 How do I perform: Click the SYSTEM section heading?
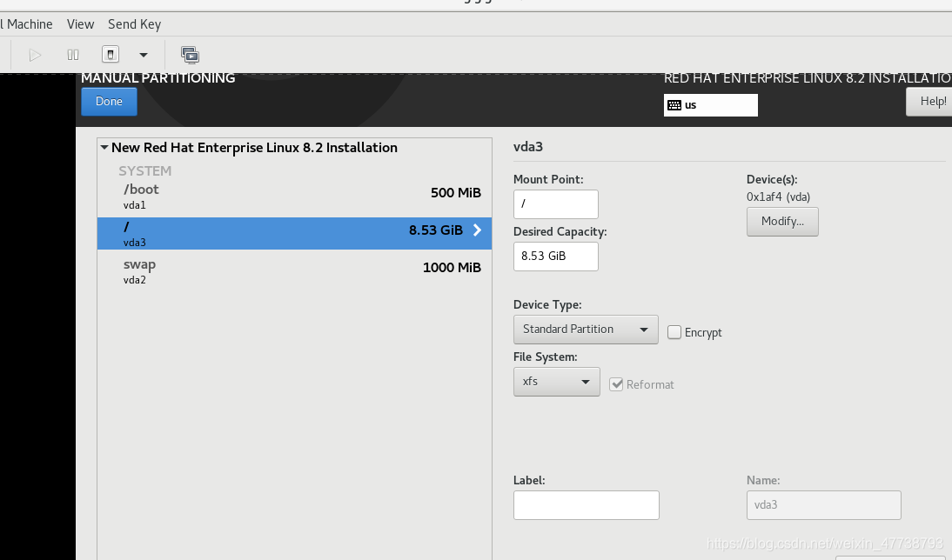pos(145,171)
